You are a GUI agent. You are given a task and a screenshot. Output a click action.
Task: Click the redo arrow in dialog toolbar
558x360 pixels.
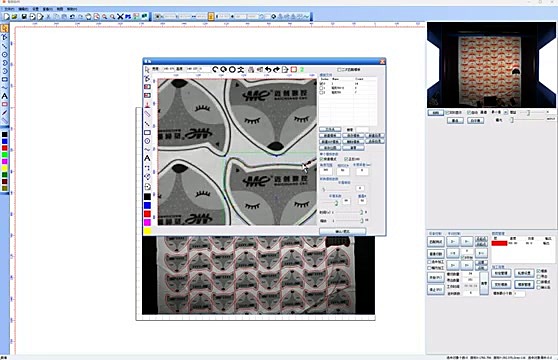pos(276,69)
